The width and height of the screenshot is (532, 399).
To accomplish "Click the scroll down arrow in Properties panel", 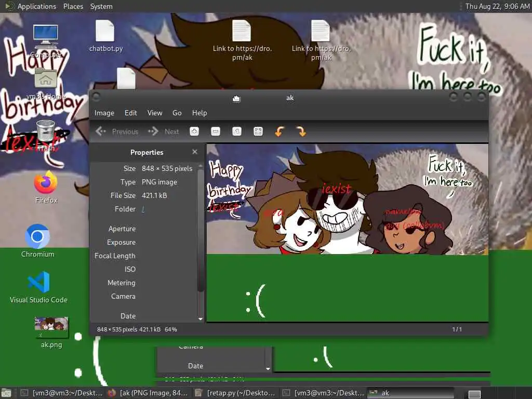I will tap(201, 319).
